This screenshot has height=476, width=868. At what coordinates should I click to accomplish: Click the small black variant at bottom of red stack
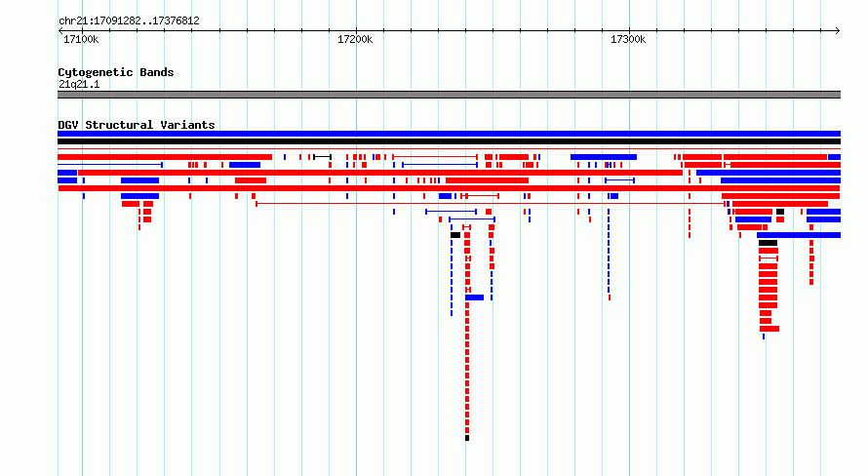coord(467,438)
